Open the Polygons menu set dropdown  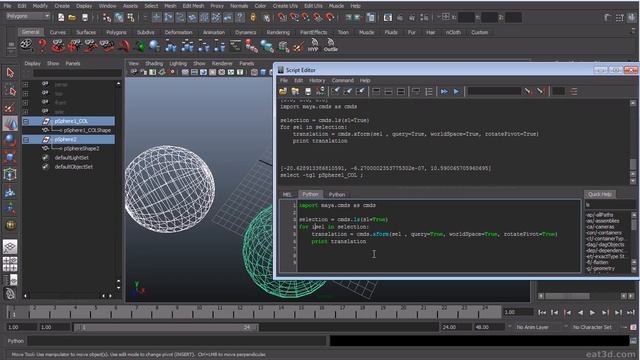click(28, 16)
